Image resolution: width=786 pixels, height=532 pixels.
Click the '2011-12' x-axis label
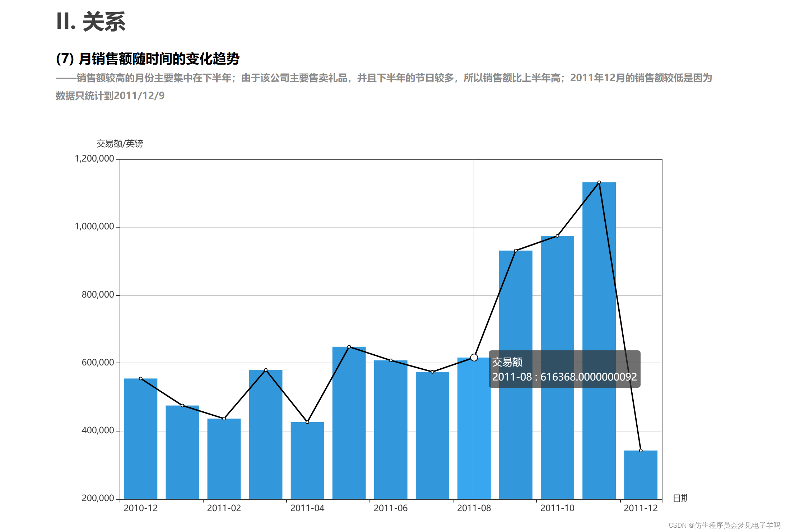pyautogui.click(x=640, y=508)
